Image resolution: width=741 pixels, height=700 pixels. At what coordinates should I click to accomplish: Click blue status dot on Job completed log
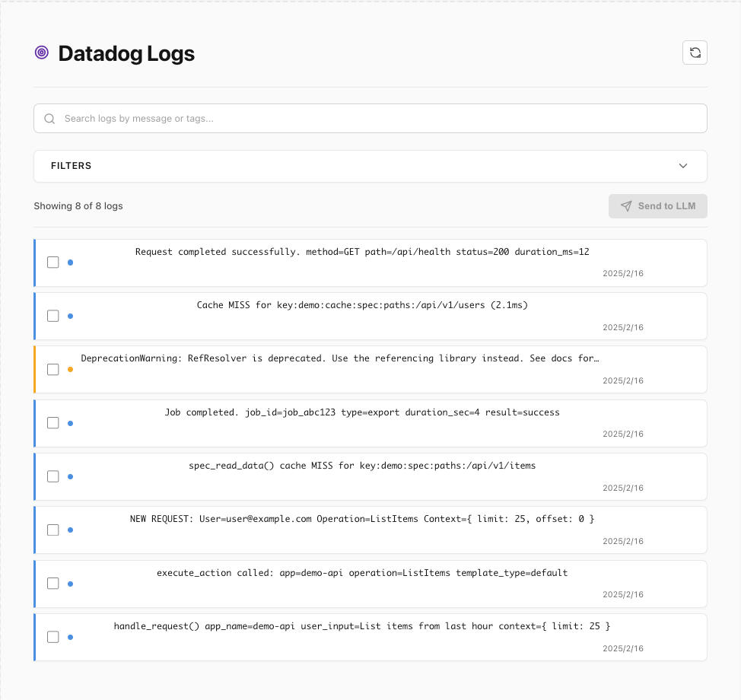coord(71,424)
